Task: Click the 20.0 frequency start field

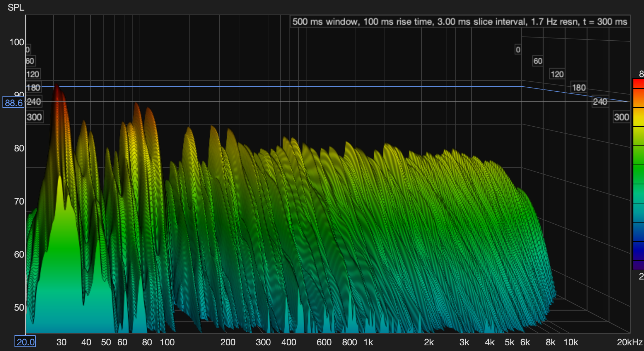Action: 25,342
